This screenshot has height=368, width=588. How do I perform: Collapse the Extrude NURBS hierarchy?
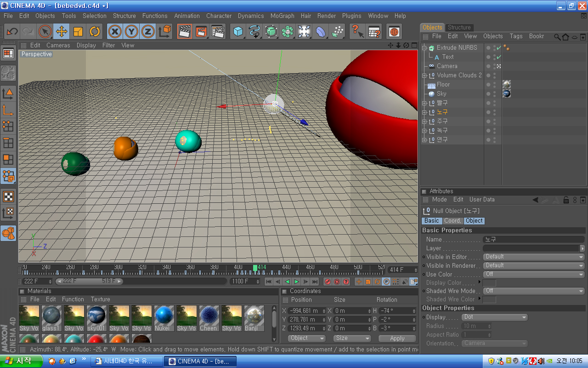point(424,47)
